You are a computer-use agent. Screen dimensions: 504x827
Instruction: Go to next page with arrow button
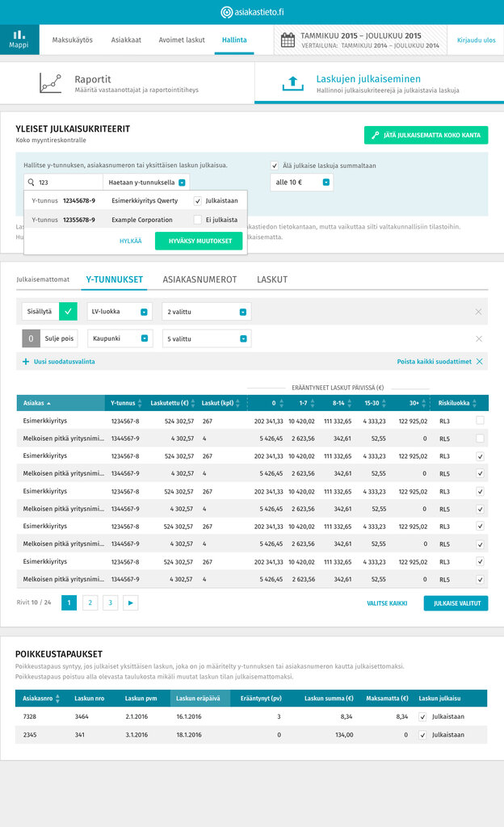(130, 602)
